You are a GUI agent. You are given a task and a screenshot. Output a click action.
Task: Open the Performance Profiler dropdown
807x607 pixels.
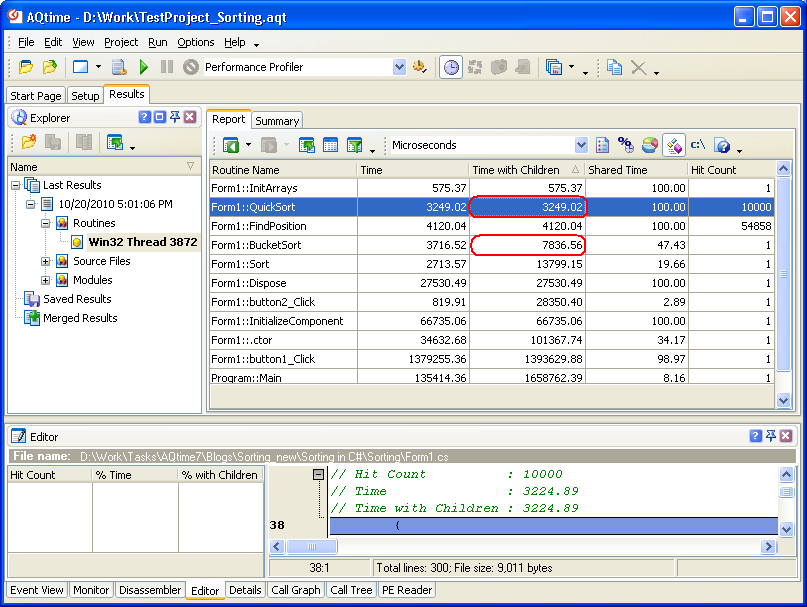[x=399, y=67]
